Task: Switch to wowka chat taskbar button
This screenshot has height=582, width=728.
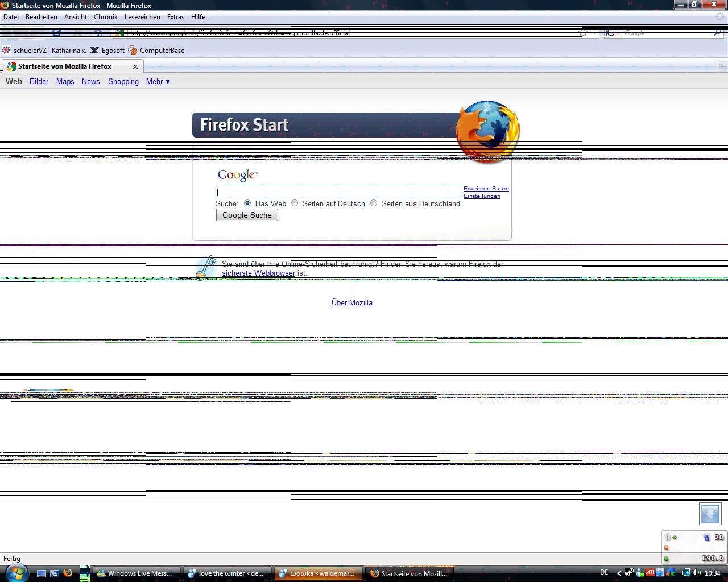Action: [318, 573]
